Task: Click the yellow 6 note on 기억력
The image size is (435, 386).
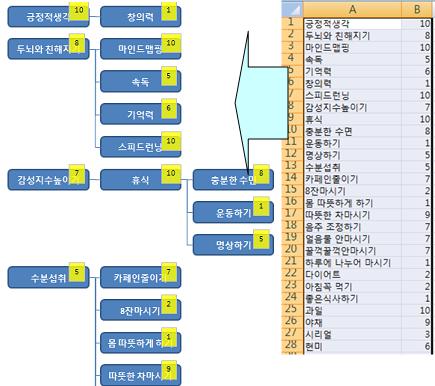Action: click(169, 109)
